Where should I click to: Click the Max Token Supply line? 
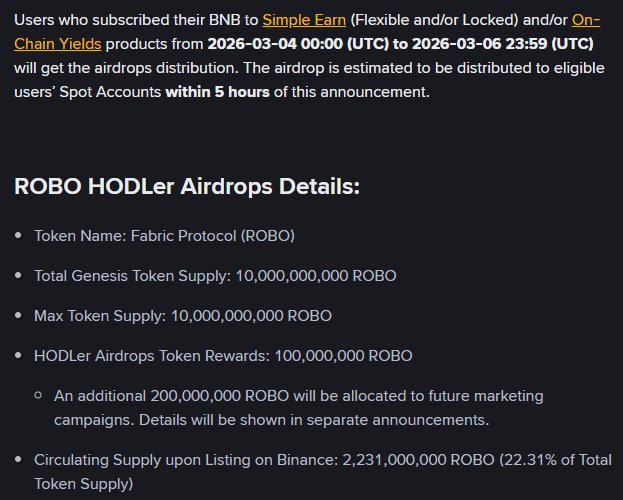click(x=182, y=315)
